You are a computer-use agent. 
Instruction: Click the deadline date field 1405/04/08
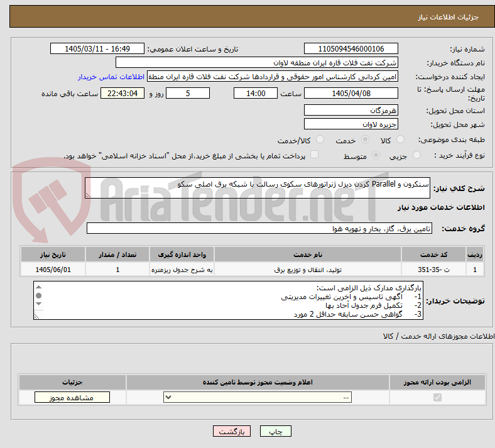point(351,93)
